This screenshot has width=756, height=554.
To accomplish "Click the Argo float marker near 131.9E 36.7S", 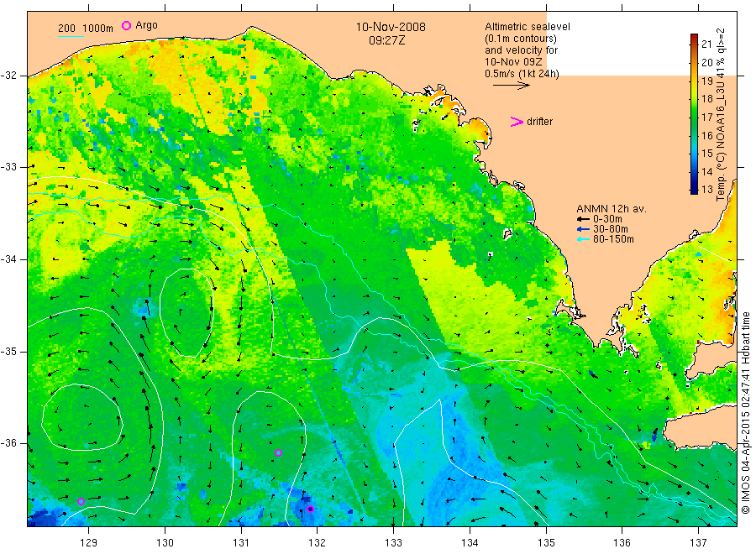I will click(311, 510).
